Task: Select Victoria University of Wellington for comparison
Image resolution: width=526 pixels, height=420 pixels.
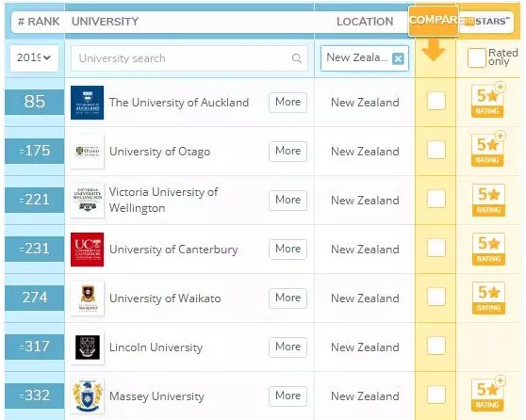Action: click(436, 199)
